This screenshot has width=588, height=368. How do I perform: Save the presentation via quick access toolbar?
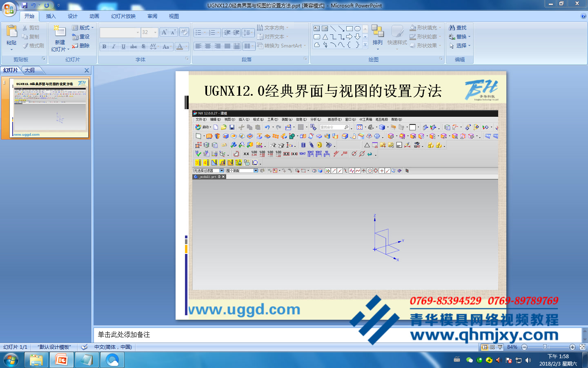(x=24, y=5)
